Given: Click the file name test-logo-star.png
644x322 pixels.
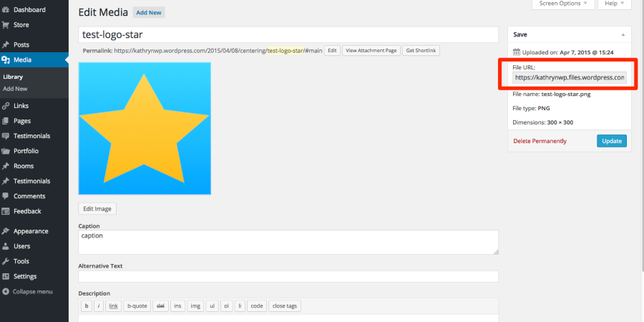Looking at the screenshot, I should point(566,94).
